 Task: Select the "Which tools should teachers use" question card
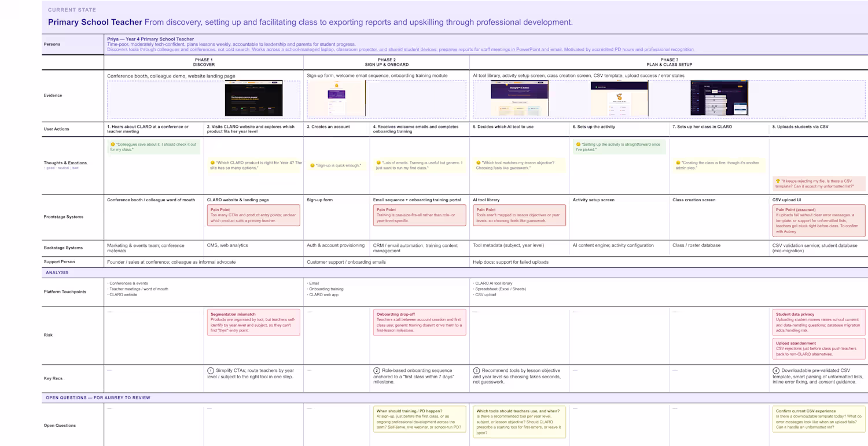(519, 422)
